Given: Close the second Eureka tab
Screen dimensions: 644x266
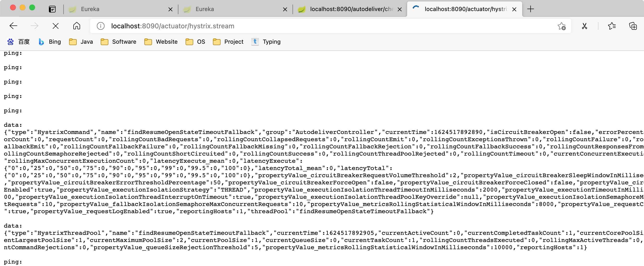Looking at the screenshot, I should 285,10.
